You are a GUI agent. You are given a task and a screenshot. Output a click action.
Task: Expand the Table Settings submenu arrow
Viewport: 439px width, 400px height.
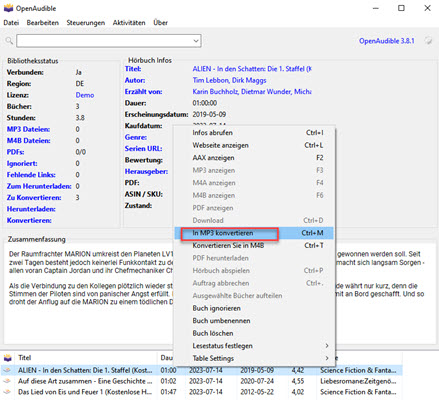327,358
